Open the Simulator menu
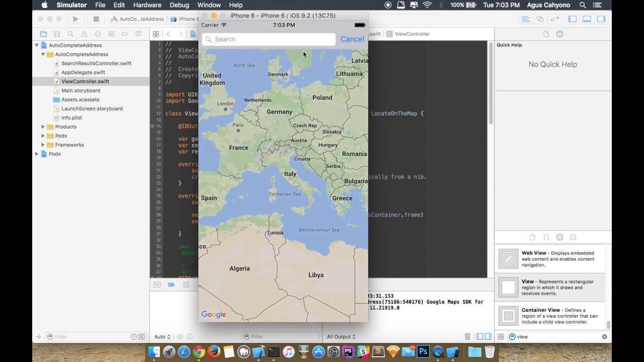The image size is (644, 362). click(71, 5)
